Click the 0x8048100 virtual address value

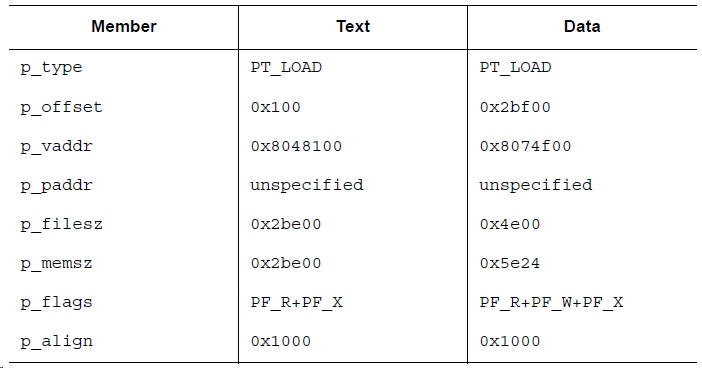tap(296, 146)
